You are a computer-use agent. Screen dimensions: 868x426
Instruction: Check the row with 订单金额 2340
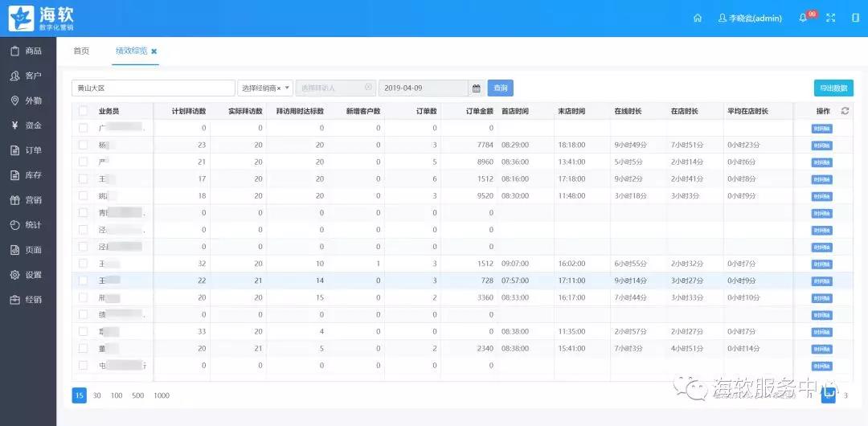click(83, 349)
